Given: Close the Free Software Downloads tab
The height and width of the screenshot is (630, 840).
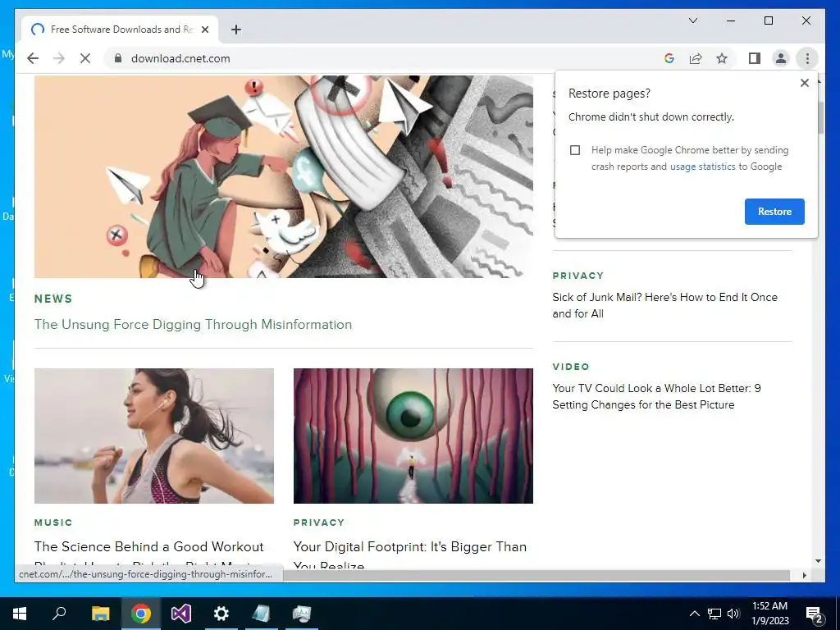Looking at the screenshot, I should click(204, 30).
